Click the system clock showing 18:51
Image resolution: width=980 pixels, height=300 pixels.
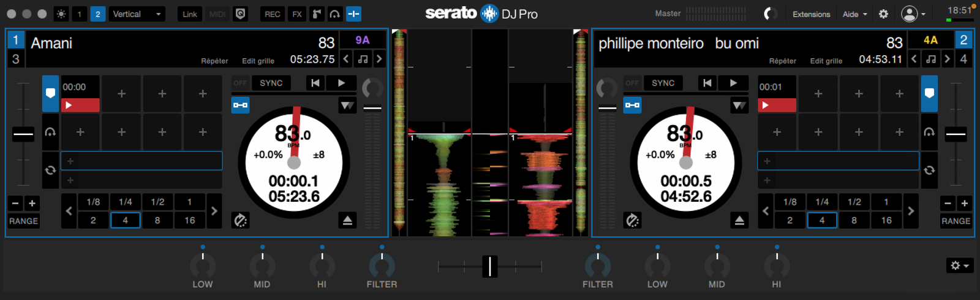pos(959,10)
